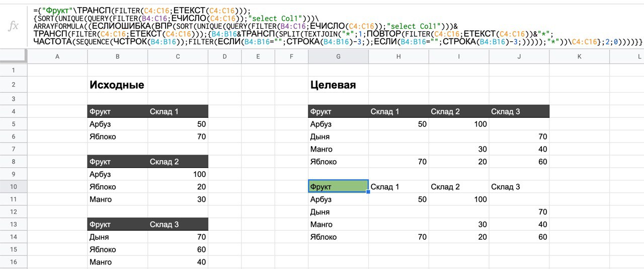The image size is (644, 269).
Task: Select dark "Фрукт" header in cell G4
Action: (x=338, y=111)
